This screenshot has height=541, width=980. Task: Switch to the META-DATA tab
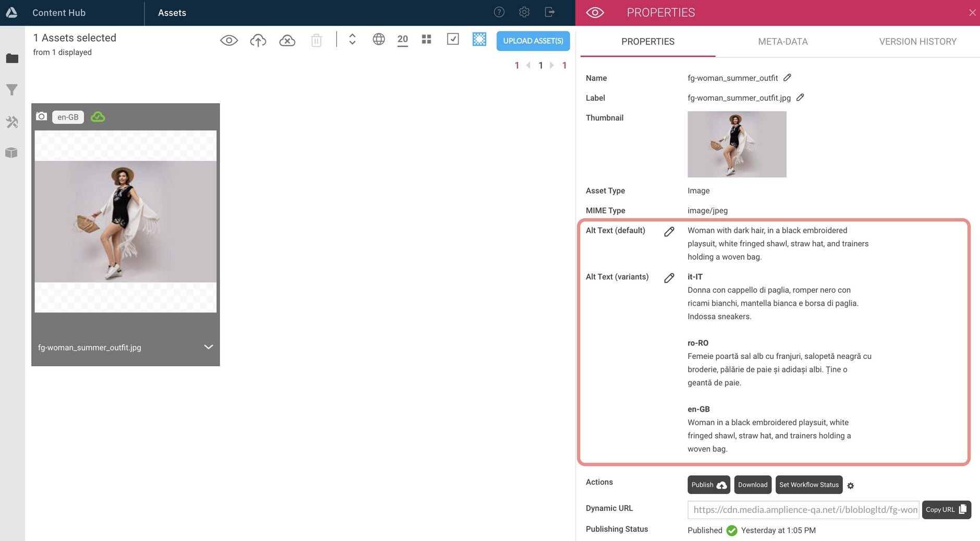pyautogui.click(x=782, y=42)
